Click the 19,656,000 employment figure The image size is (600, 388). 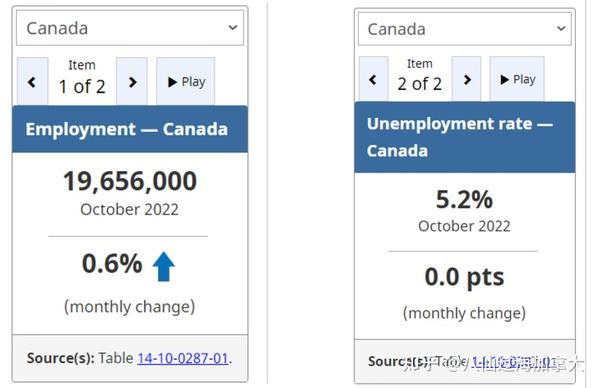pos(130,181)
